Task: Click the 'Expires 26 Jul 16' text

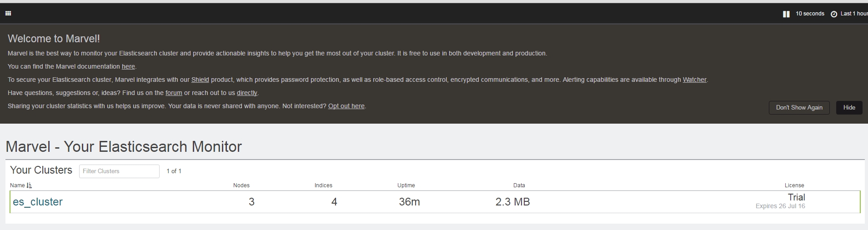Action: click(780, 206)
